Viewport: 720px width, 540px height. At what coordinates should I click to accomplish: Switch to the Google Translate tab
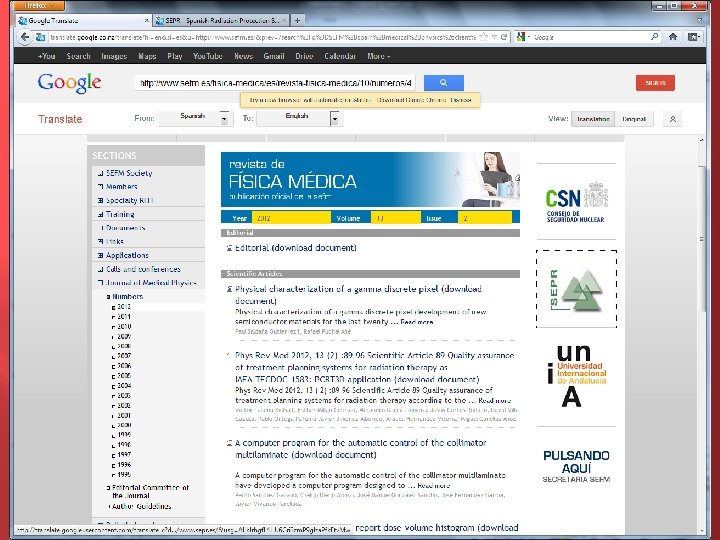(83, 21)
